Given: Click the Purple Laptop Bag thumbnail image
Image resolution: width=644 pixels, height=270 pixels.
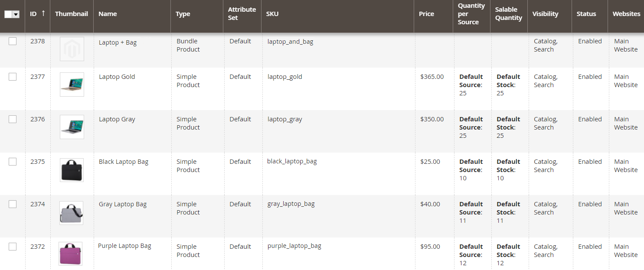Looking at the screenshot, I should pos(71,254).
